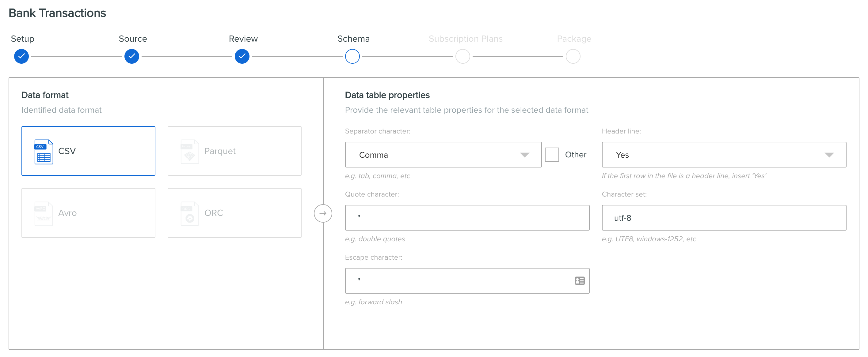This screenshot has width=868, height=357.
Task: Click the 'e.g. double quotes' hint
Action: coord(375,239)
